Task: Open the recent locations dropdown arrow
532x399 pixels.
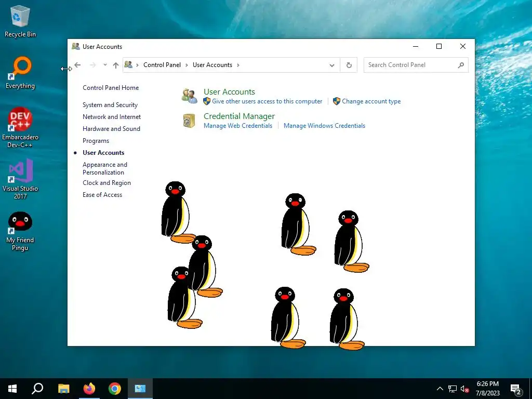Action: (105, 65)
